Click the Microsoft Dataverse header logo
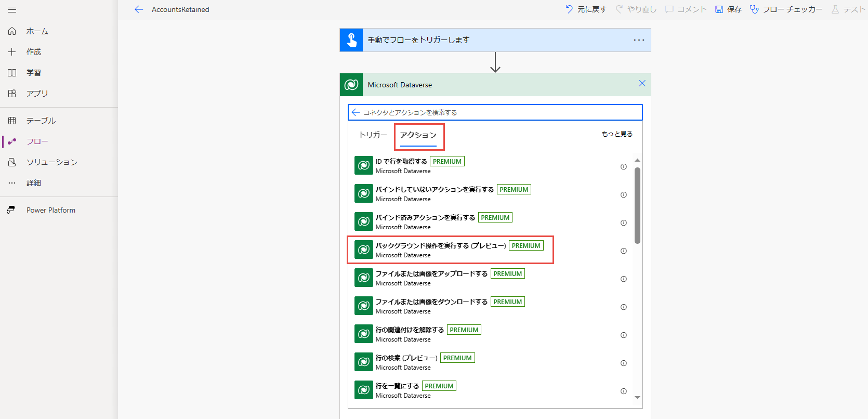The height and width of the screenshot is (419, 868). (351, 85)
